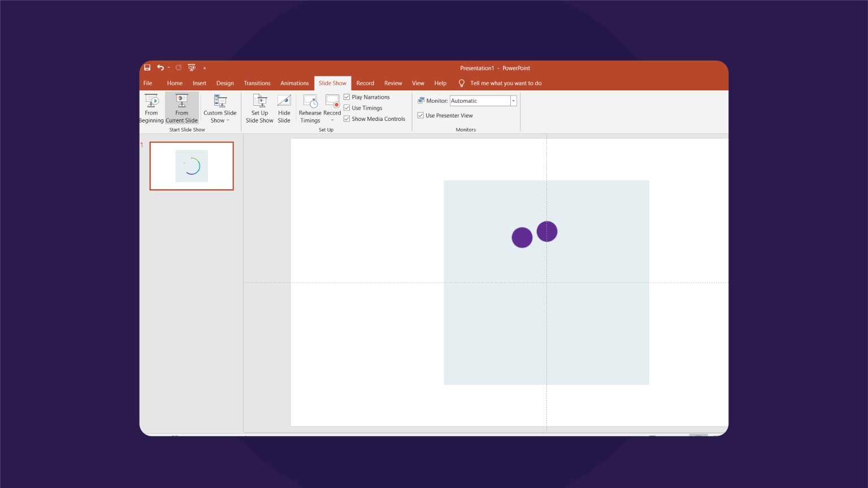This screenshot has height=488, width=868.
Task: Enable Play Narrations
Action: tap(346, 97)
